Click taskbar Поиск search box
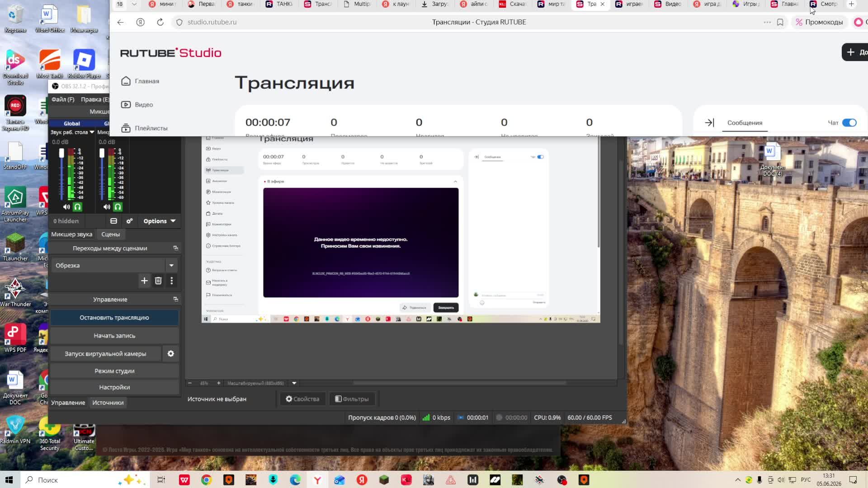 click(x=85, y=480)
